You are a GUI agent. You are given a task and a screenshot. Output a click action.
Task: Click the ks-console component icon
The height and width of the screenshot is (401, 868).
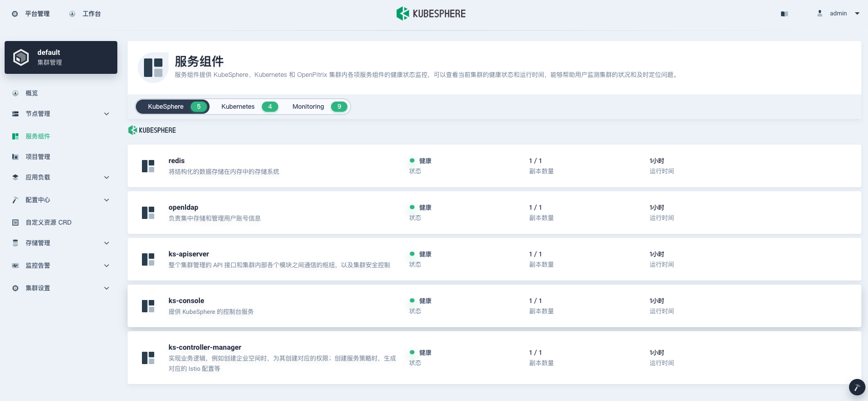148,306
